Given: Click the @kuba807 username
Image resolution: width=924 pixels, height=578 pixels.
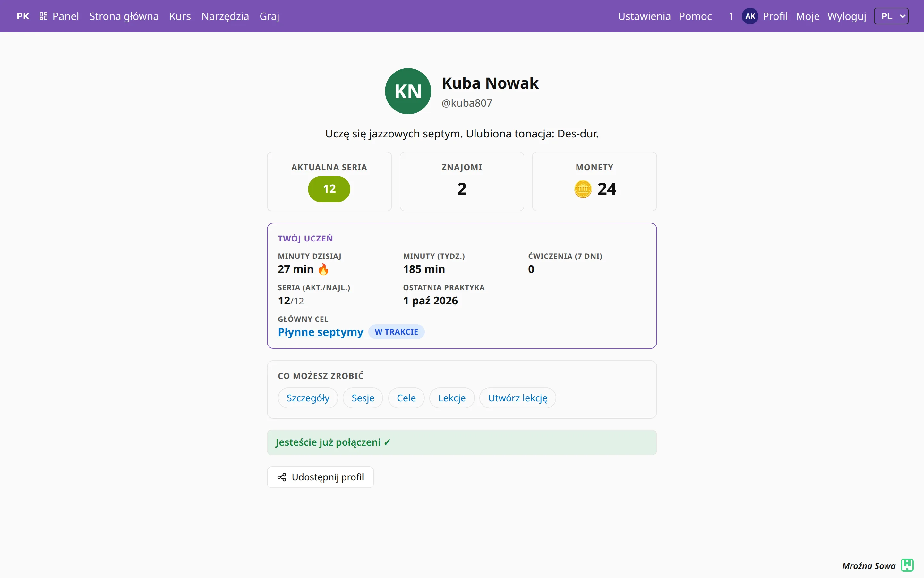Looking at the screenshot, I should point(466,103).
